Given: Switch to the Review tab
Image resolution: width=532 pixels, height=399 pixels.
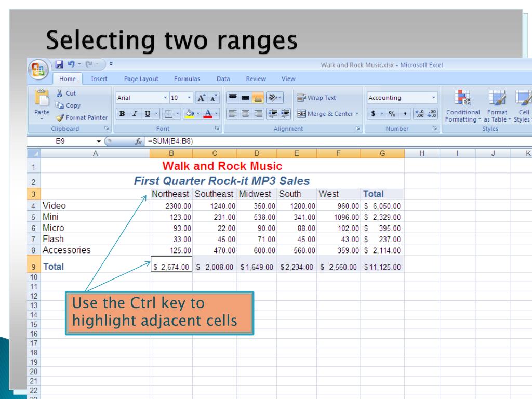Looking at the screenshot, I should pyautogui.click(x=256, y=79).
